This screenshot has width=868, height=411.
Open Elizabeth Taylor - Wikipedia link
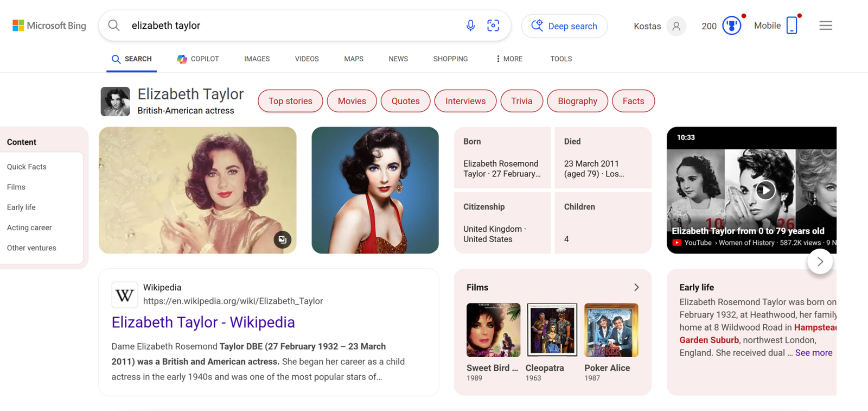tap(203, 322)
